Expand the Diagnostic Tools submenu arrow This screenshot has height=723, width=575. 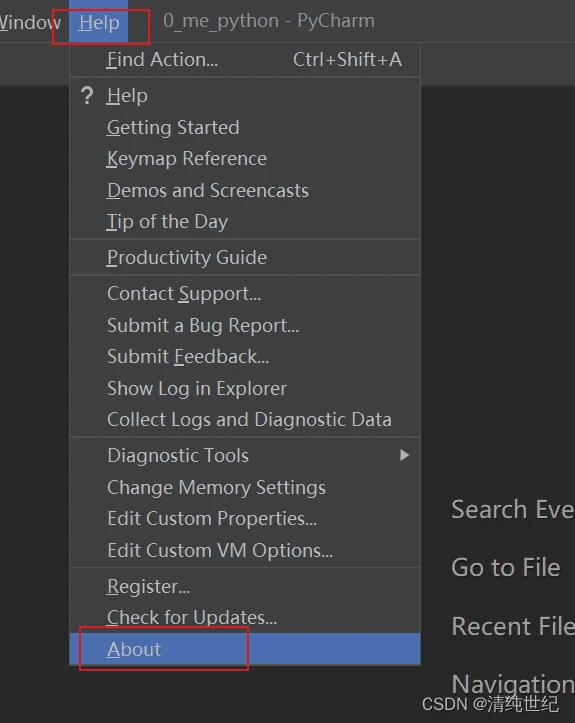404,456
